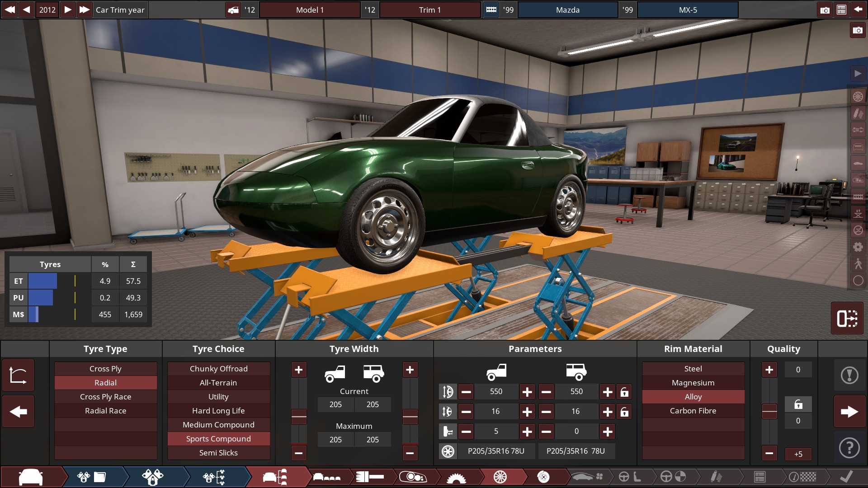Screen dimensions: 868x488
Task: Increase front rim size 16
Action: point(527,412)
